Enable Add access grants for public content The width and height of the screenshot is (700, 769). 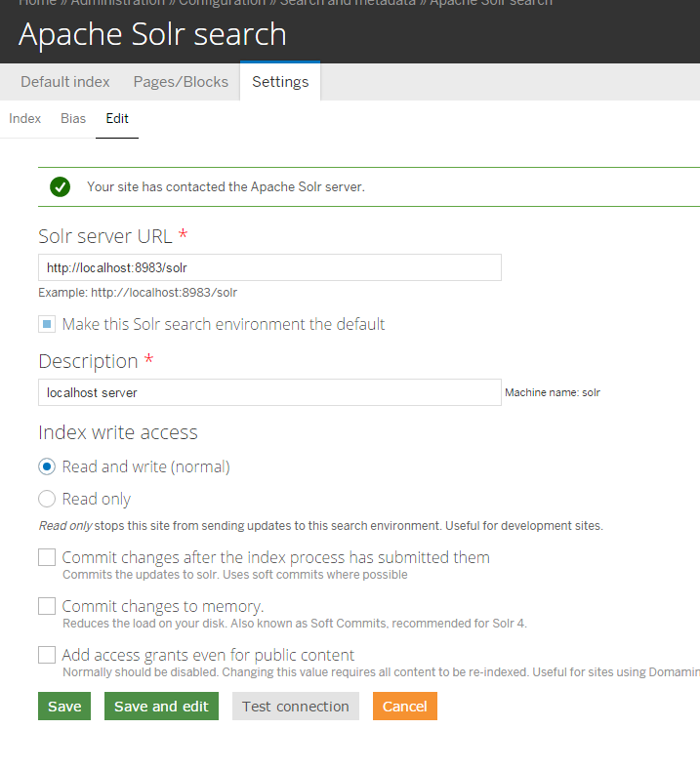47,655
